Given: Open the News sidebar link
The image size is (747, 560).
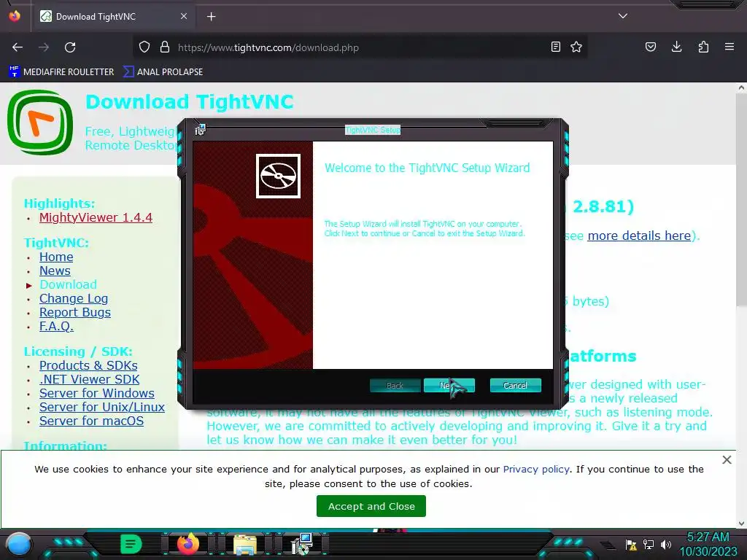Looking at the screenshot, I should [55, 271].
